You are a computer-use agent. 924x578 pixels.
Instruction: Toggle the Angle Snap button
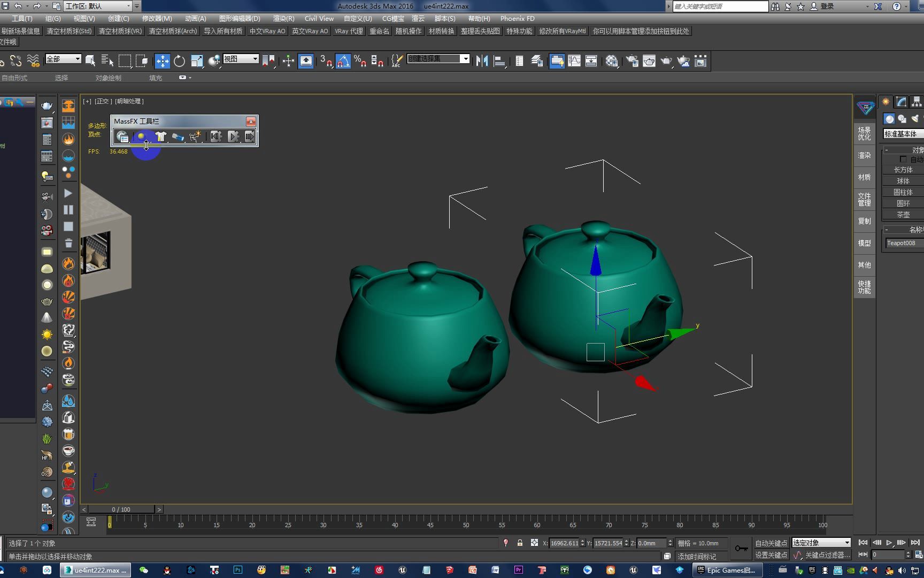[343, 61]
